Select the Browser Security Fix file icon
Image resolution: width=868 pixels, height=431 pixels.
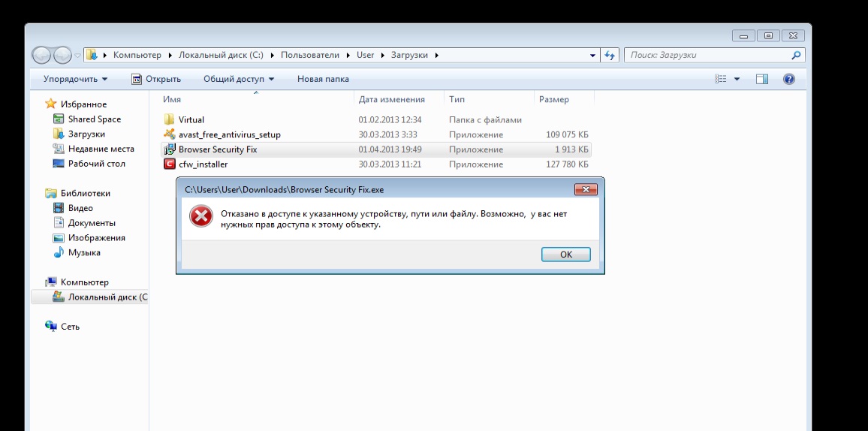pos(170,149)
